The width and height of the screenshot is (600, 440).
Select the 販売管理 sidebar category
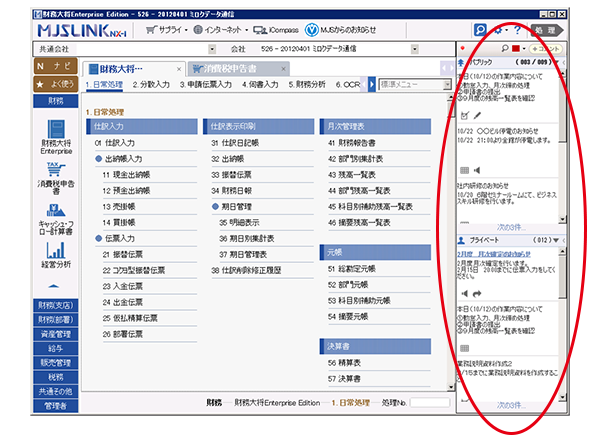point(55,363)
